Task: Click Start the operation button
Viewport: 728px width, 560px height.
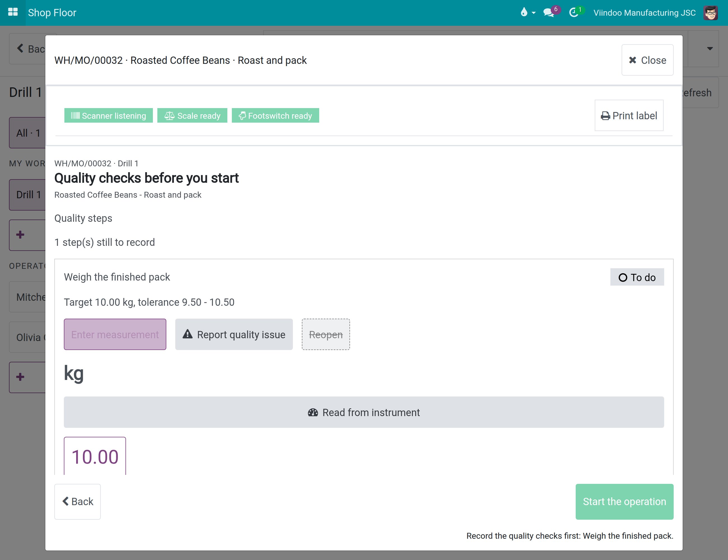Action: click(x=624, y=501)
